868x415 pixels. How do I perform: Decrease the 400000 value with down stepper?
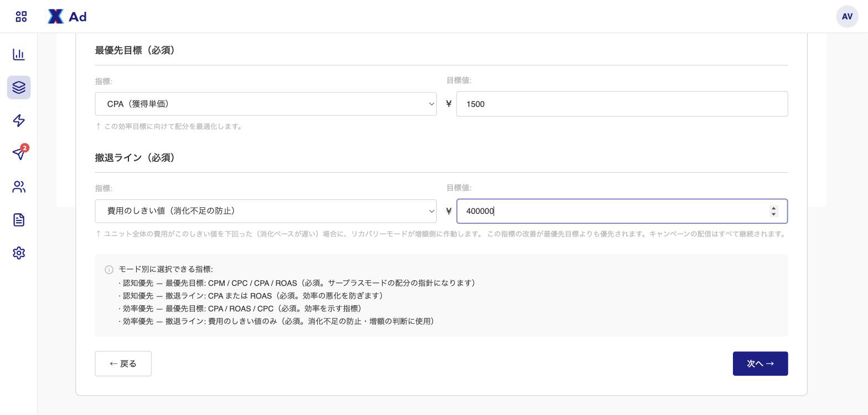(x=773, y=214)
